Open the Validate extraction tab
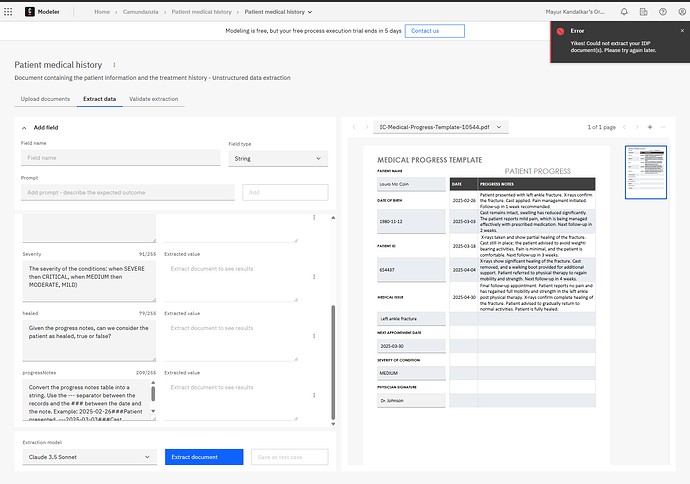This screenshot has width=690, height=484. (154, 99)
